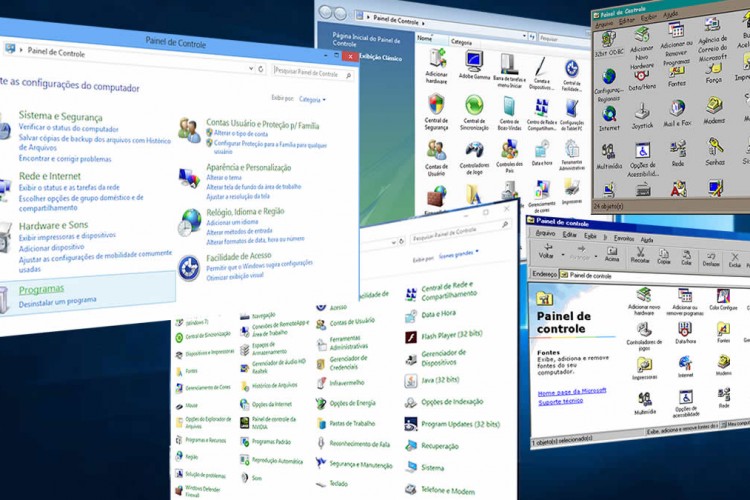Open Senhas key icon in gray window
The image size is (750, 500).
pos(715,152)
